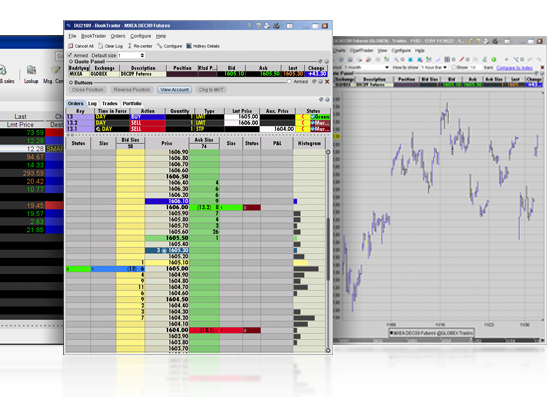Click the 1606.10 price cell highlighted blue in ladder
The height and width of the screenshot is (397, 558).
167,201
